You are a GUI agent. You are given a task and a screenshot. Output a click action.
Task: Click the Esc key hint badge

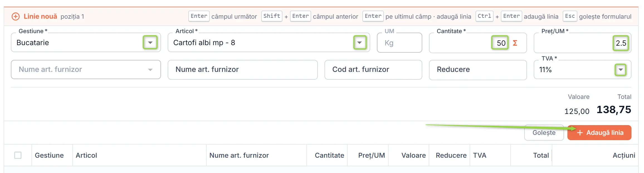tap(570, 16)
